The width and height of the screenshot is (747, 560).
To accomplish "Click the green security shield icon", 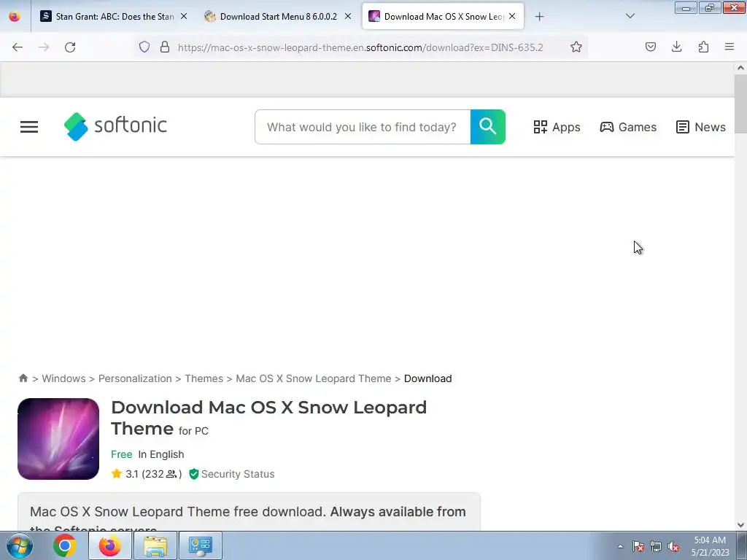I will coord(193,474).
